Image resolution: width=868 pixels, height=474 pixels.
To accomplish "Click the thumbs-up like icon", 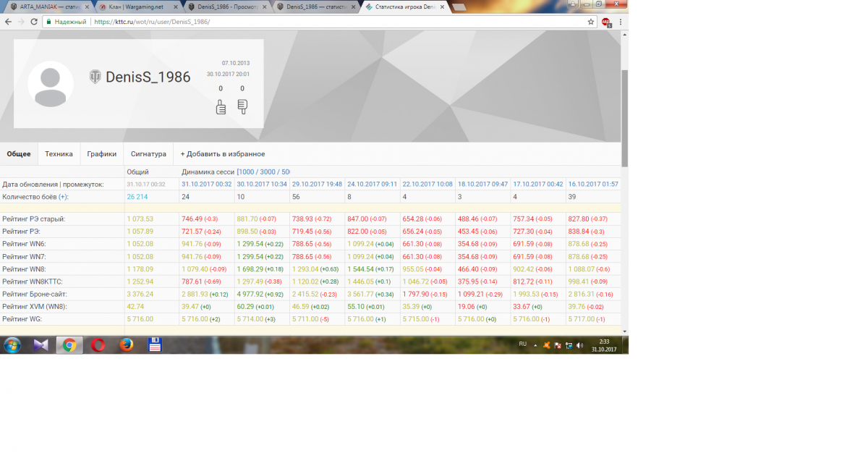I will tap(221, 107).
